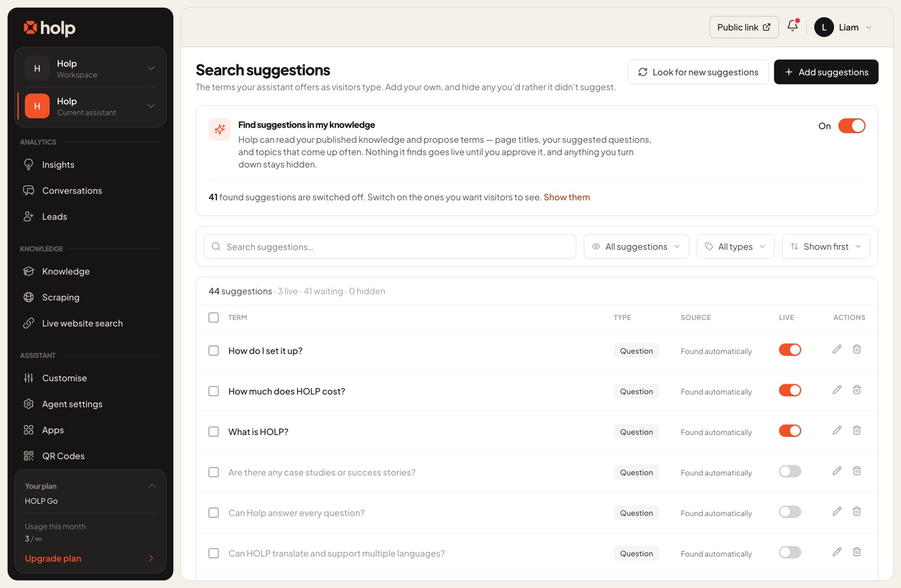Tick the select-all checkbox in table header

click(213, 318)
